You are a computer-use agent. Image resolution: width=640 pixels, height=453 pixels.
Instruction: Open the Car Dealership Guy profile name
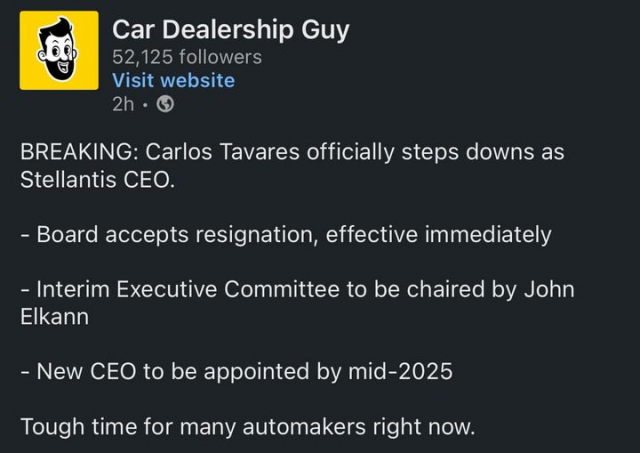tap(231, 29)
